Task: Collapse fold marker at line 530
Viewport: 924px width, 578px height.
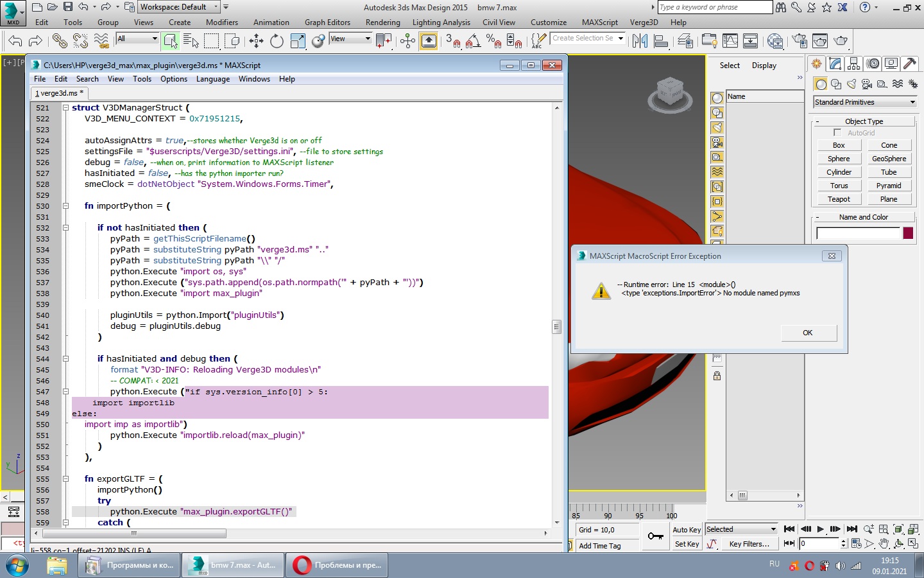Action: pyautogui.click(x=65, y=206)
